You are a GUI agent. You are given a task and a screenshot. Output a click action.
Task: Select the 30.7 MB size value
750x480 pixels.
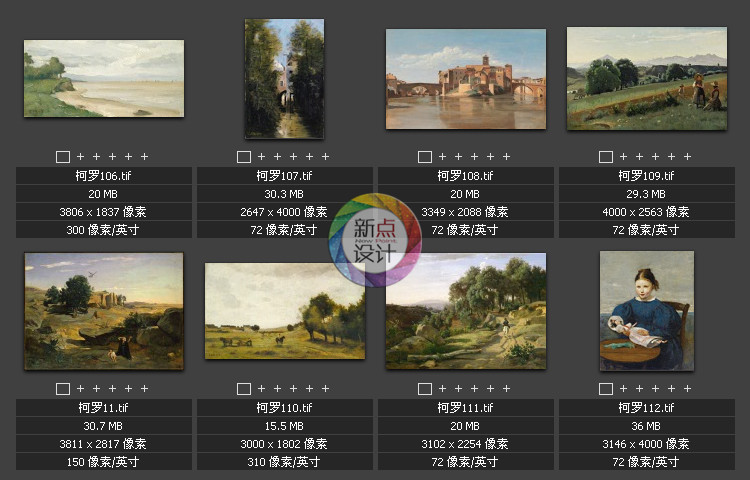click(103, 426)
